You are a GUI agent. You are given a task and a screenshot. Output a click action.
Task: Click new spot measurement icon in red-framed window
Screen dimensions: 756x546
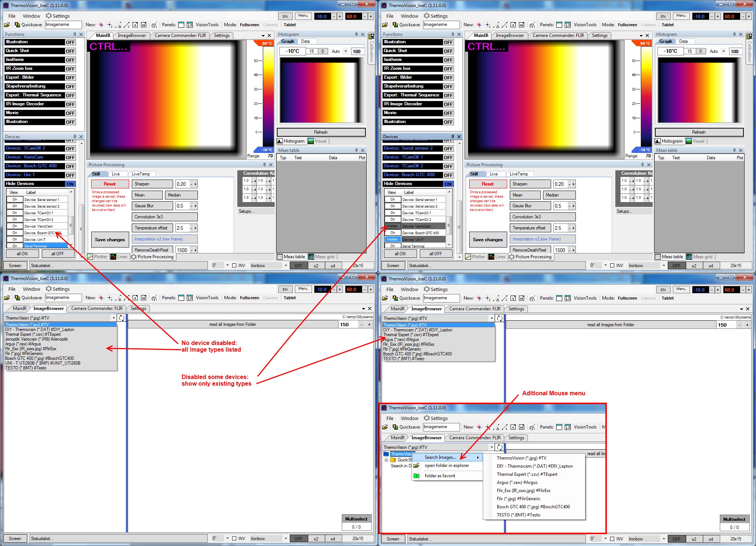click(x=479, y=427)
